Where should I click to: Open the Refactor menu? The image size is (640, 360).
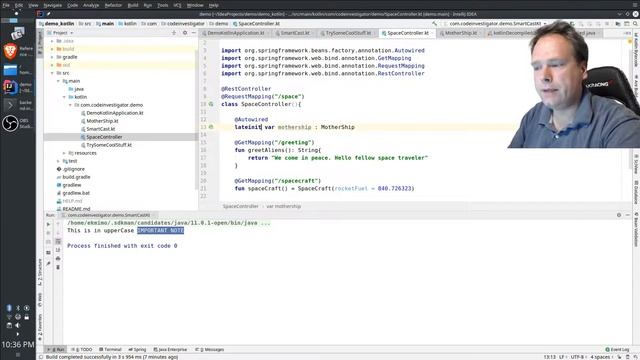pos(113,5)
